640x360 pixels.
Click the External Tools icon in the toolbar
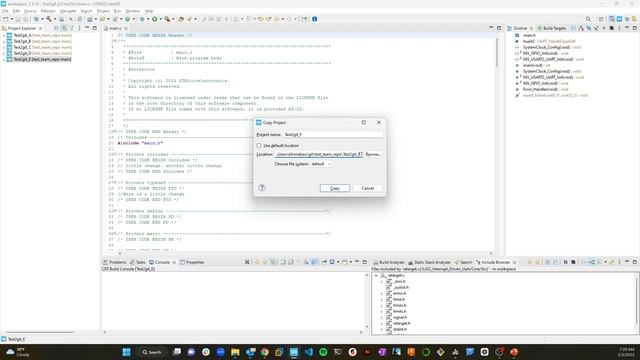[167, 19]
